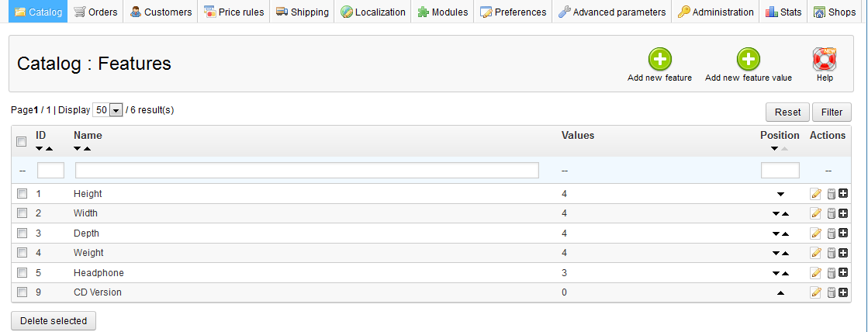Click Delete selected button
Image resolution: width=868 pixels, height=332 pixels.
tap(53, 320)
